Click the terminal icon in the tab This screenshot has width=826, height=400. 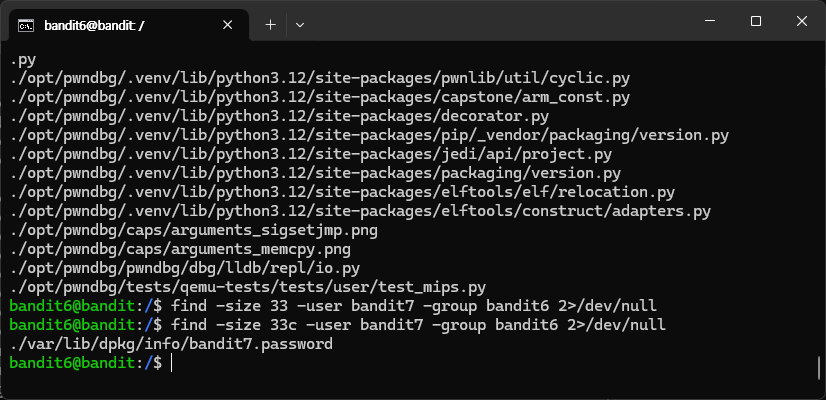(26, 25)
